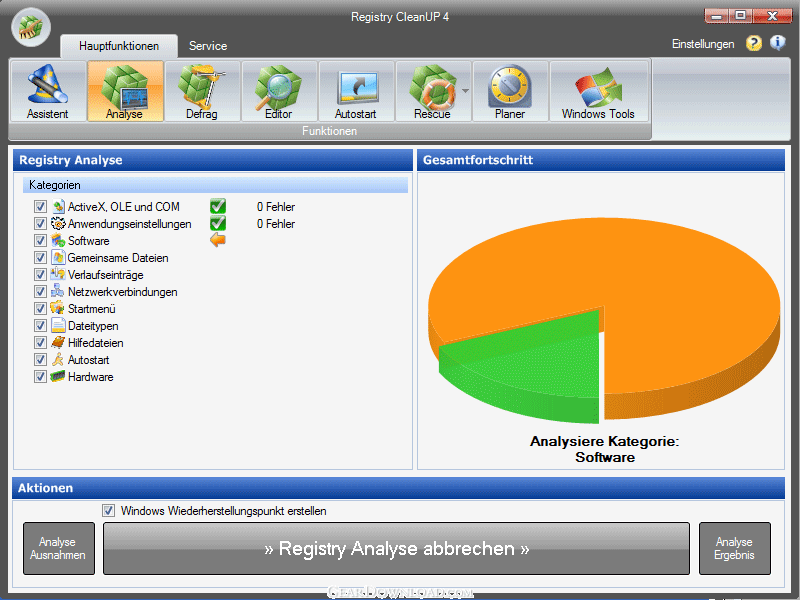The image size is (800, 600).
Task: Open the Rescue function
Action: click(x=433, y=91)
